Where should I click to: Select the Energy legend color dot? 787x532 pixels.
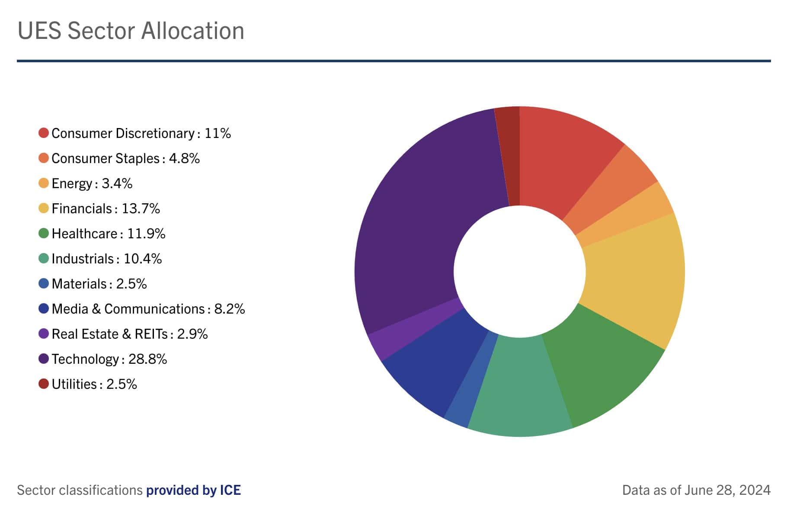tap(43, 183)
